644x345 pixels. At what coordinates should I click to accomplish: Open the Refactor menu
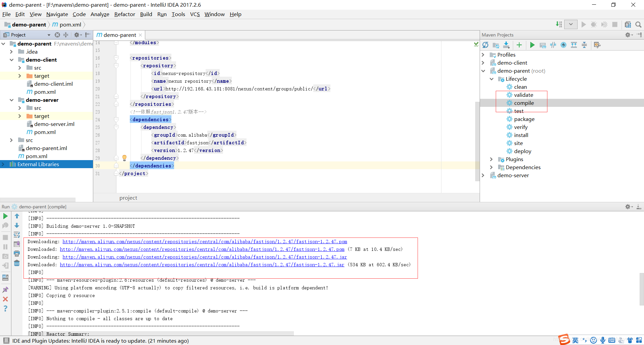(124, 14)
